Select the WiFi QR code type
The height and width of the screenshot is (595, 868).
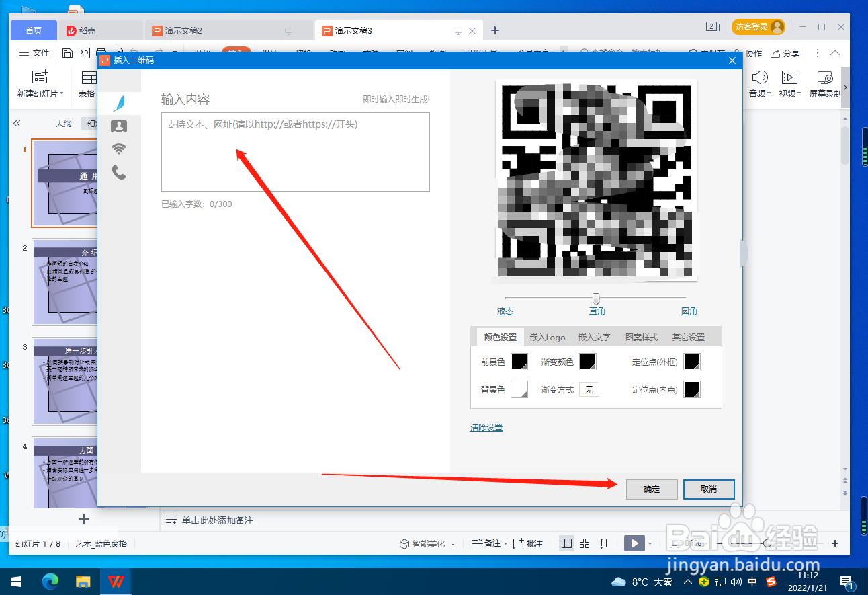(119, 149)
